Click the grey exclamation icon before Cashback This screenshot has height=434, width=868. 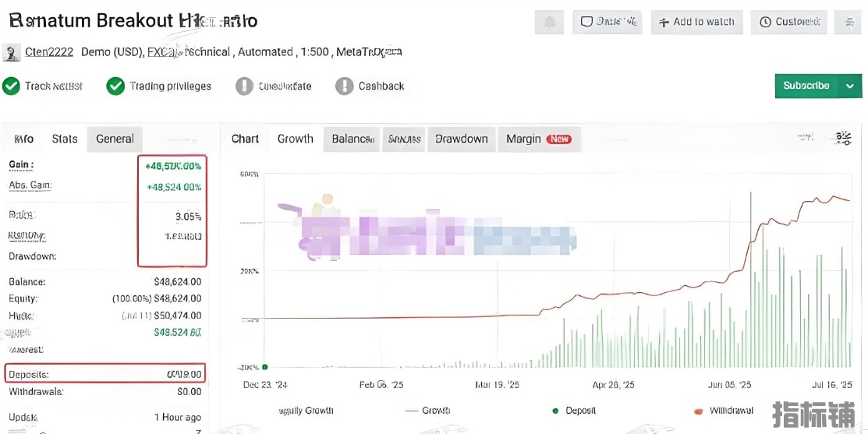[344, 86]
